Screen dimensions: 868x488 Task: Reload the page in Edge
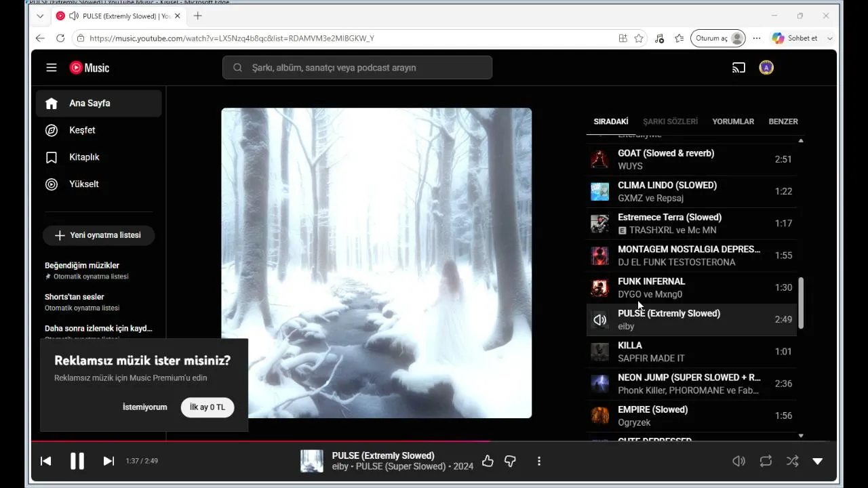tap(60, 39)
